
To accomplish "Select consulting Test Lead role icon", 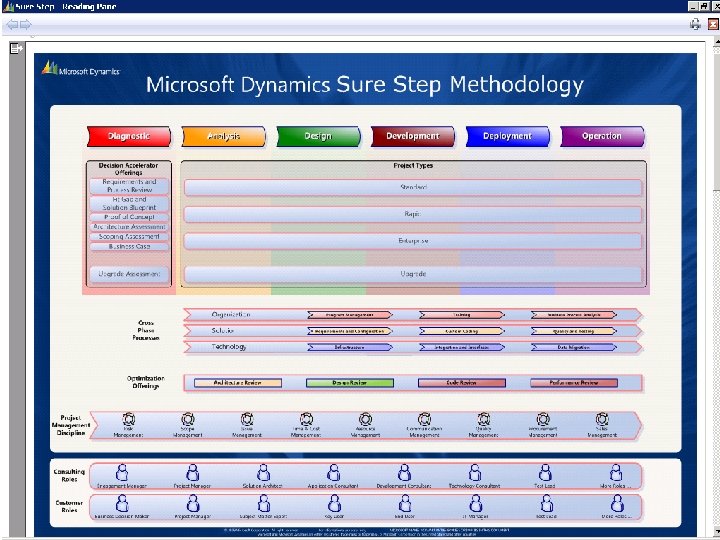I will point(545,472).
